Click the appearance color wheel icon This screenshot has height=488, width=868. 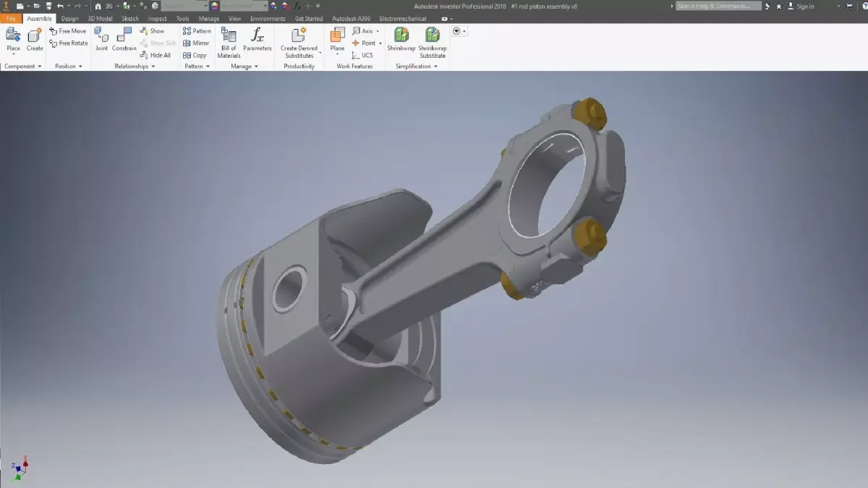(x=213, y=6)
